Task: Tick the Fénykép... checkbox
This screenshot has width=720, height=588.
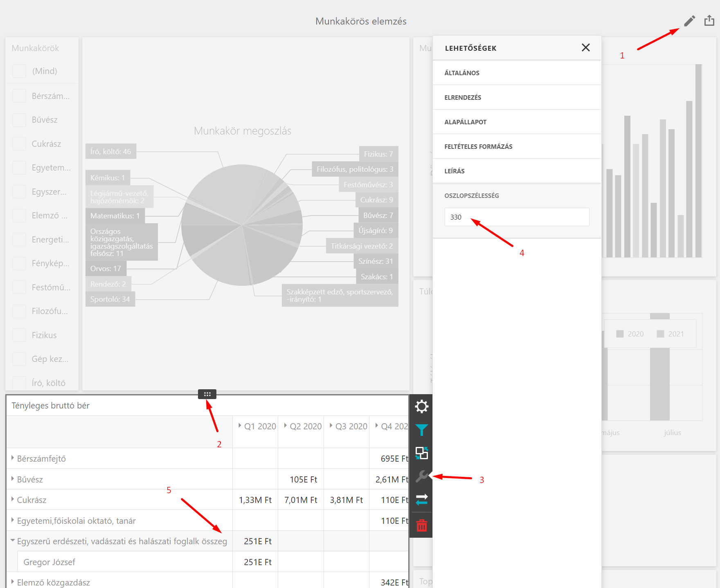Action: click(19, 263)
